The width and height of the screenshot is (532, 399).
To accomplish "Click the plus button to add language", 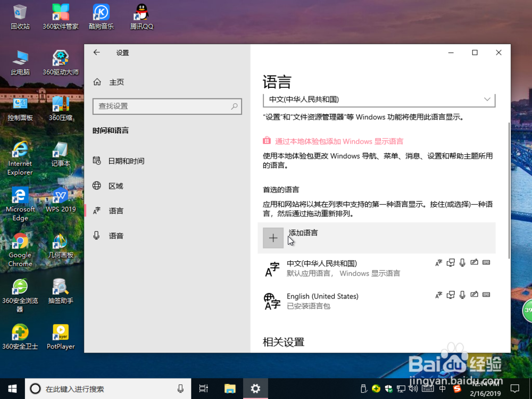I will point(273,238).
